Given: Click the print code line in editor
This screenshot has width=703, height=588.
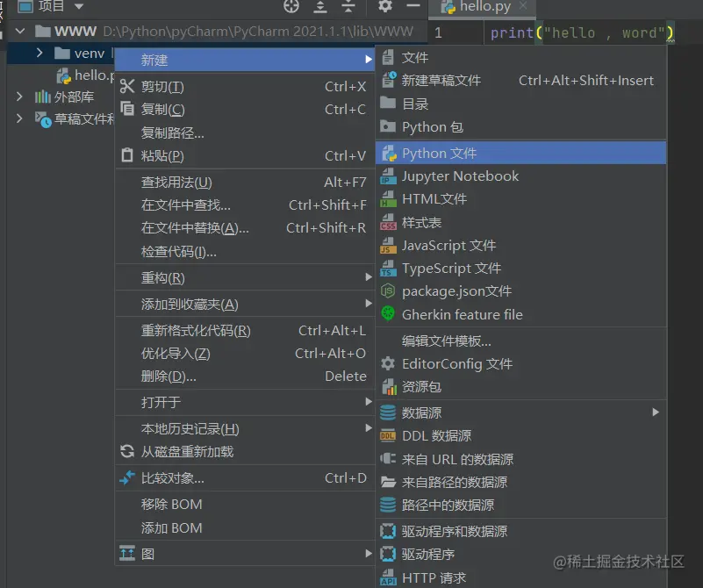Looking at the screenshot, I should pos(582,32).
